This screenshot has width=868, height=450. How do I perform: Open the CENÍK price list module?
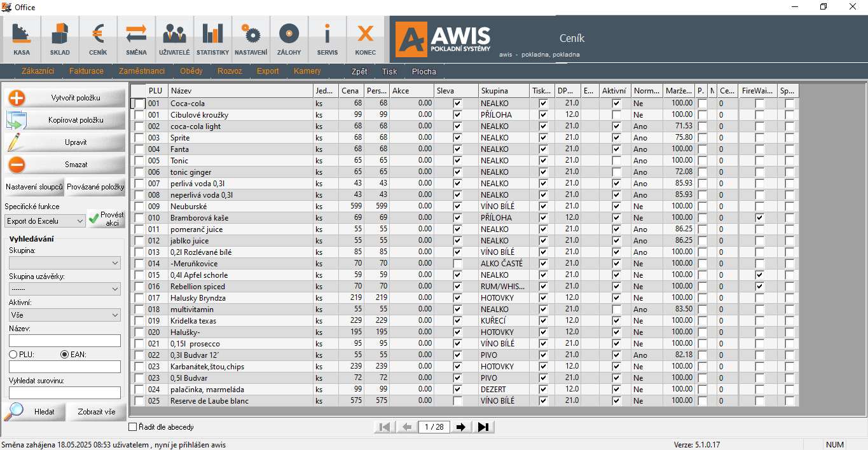coord(98,39)
